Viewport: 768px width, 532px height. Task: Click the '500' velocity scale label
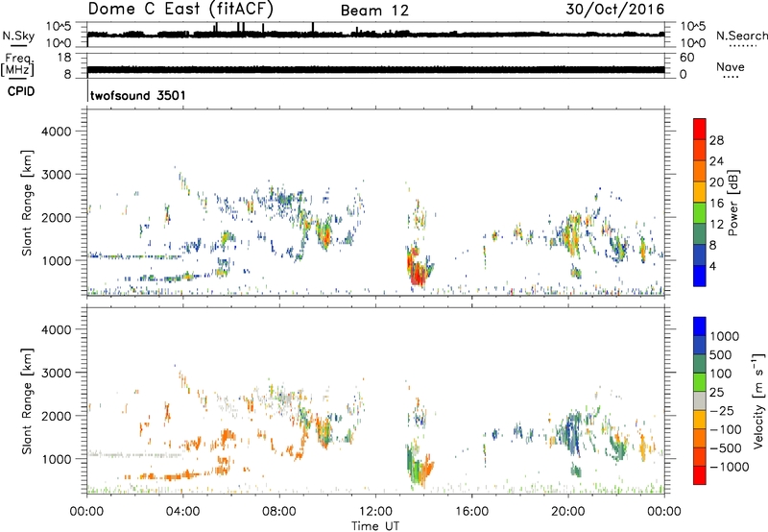point(721,355)
